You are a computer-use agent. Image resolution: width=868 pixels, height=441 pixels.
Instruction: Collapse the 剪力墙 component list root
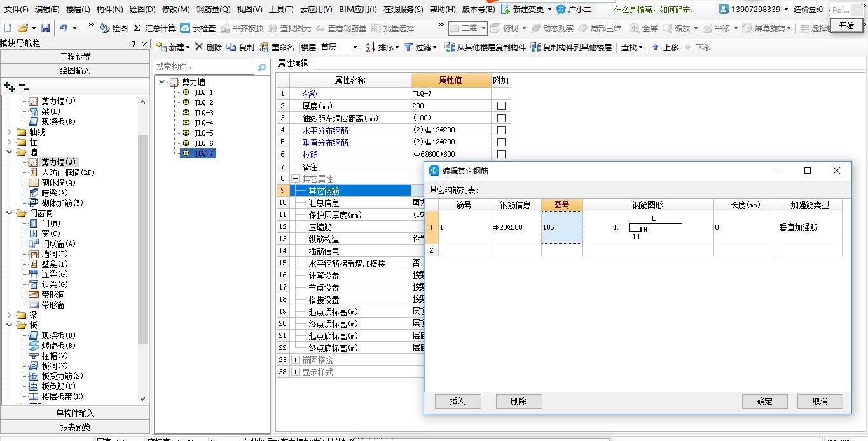[162, 82]
